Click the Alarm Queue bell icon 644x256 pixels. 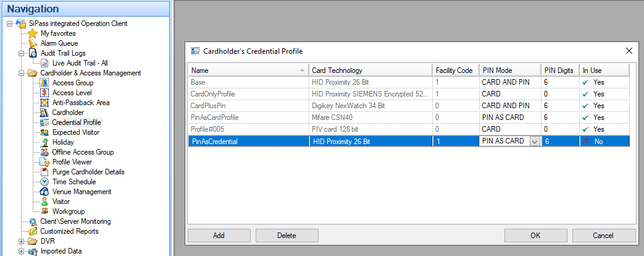click(33, 43)
